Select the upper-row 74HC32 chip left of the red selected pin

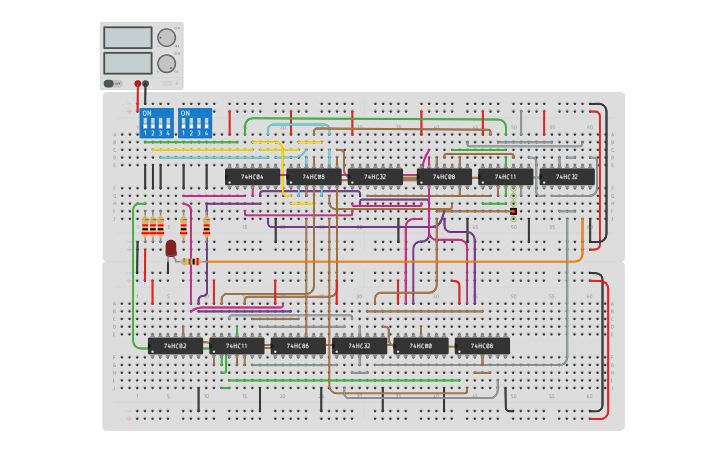375,177
